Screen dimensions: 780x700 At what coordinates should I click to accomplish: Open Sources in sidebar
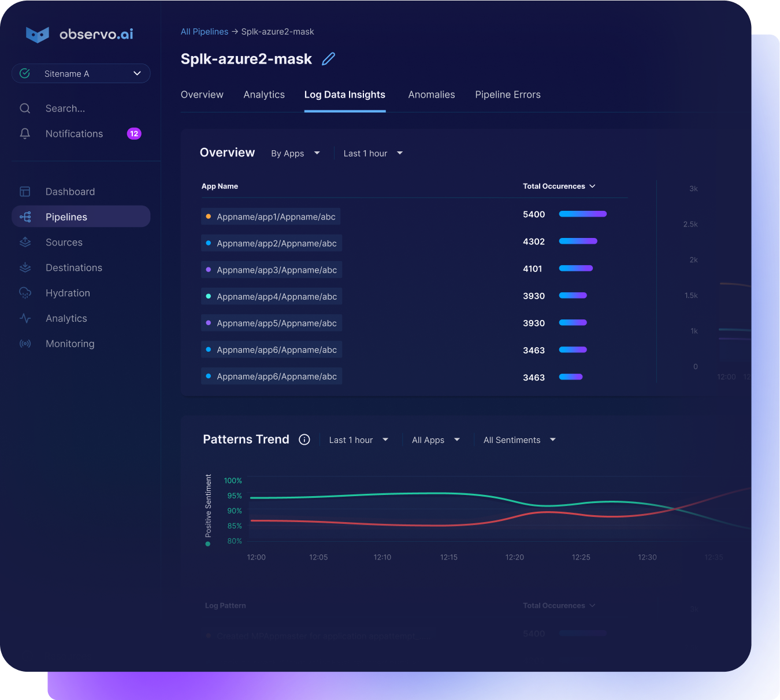[x=81, y=243]
